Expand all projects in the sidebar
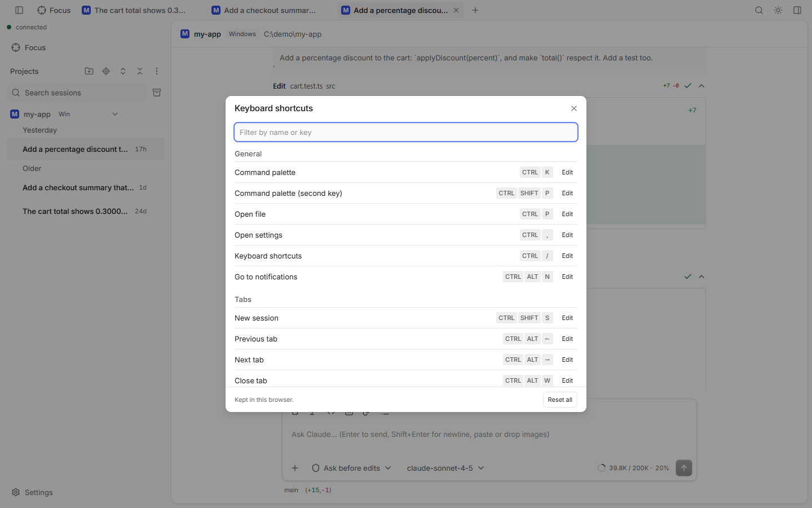This screenshot has width=812, height=508. [123, 71]
